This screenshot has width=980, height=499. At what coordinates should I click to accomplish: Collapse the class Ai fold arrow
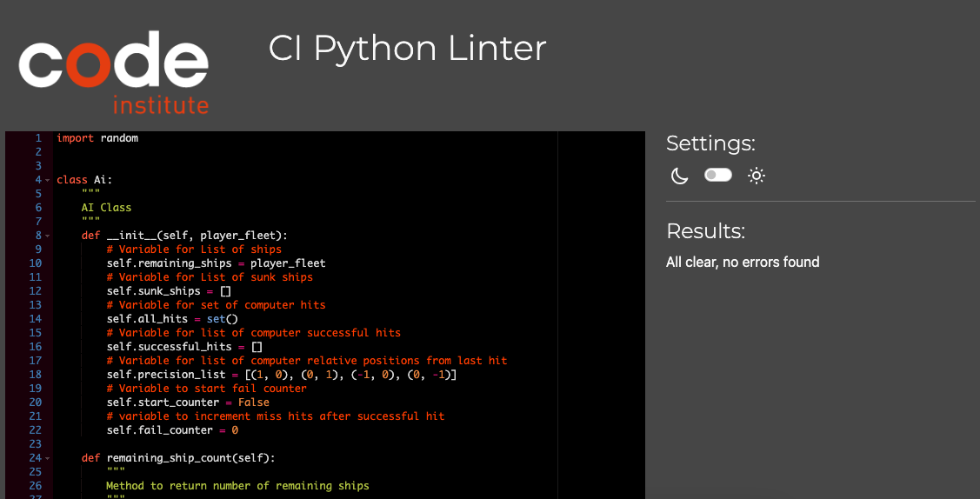pyautogui.click(x=48, y=181)
